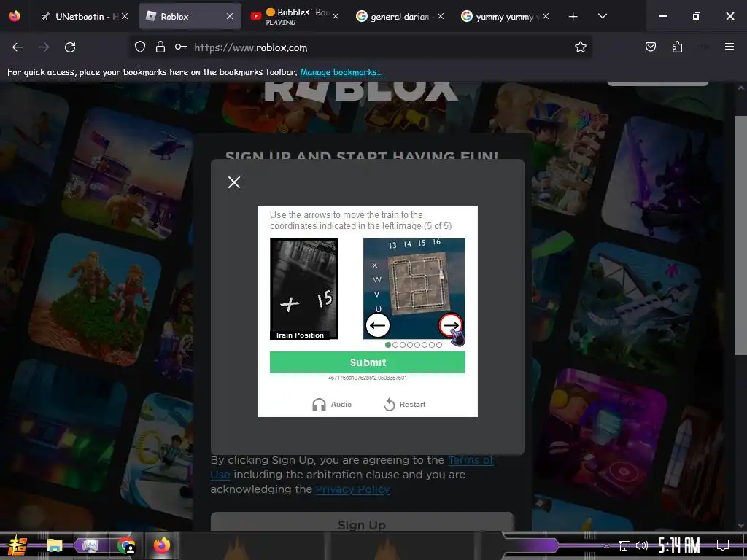Bookmark this page with the star

coord(580,47)
